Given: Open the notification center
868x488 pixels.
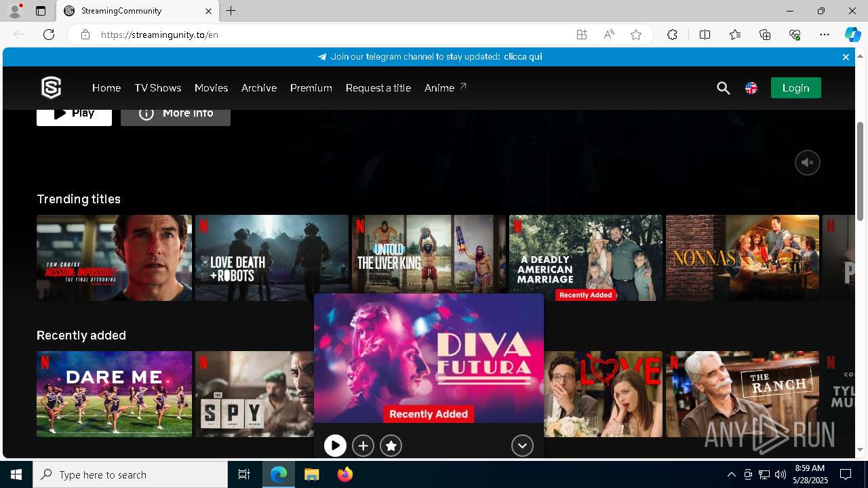Looking at the screenshot, I should (x=846, y=474).
